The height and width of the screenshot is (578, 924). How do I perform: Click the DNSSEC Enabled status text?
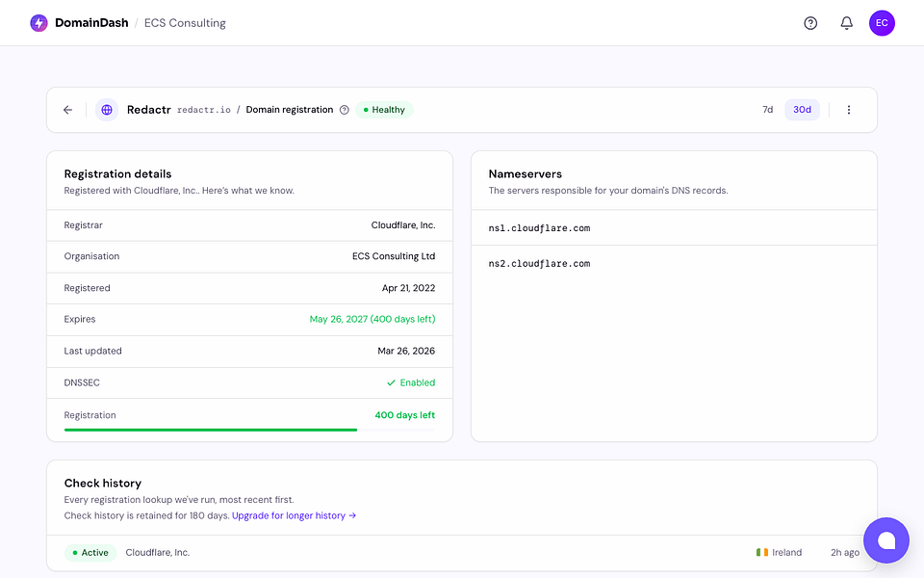[x=417, y=382]
